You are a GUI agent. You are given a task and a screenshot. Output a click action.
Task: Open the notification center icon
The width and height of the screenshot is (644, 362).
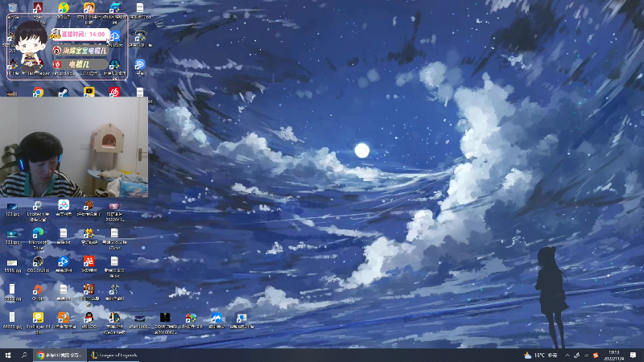(x=633, y=355)
